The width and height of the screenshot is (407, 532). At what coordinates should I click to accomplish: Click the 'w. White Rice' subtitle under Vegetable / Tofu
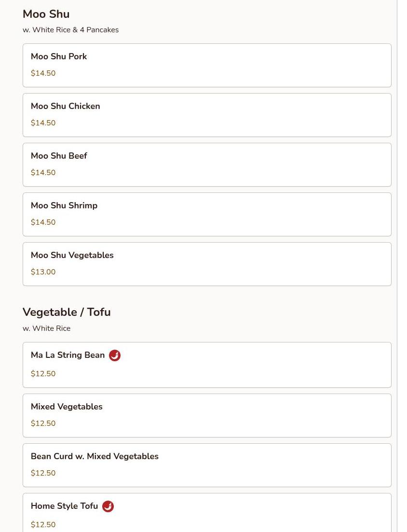tap(46, 328)
